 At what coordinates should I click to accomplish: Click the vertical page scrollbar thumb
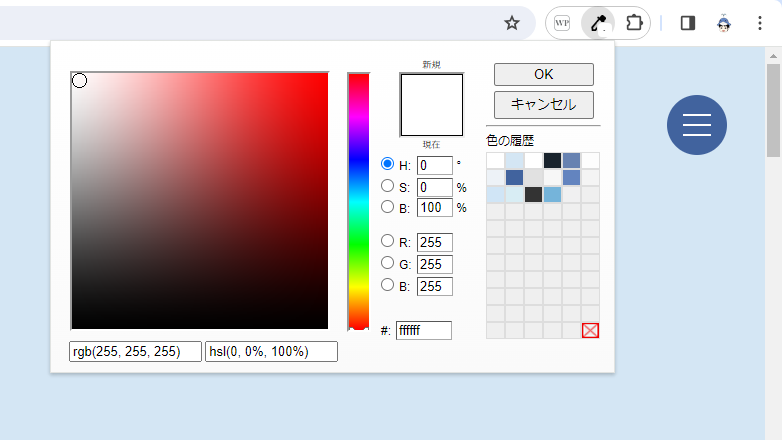pyautogui.click(x=774, y=111)
